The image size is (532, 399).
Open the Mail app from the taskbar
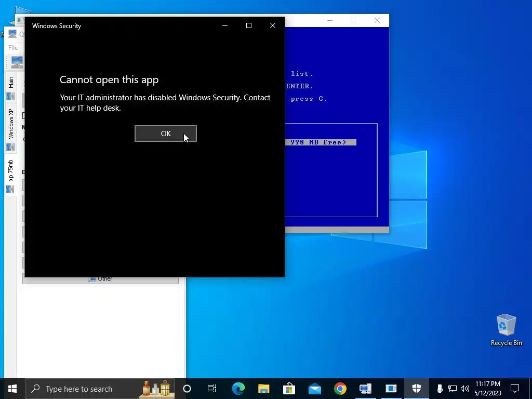pos(314,389)
